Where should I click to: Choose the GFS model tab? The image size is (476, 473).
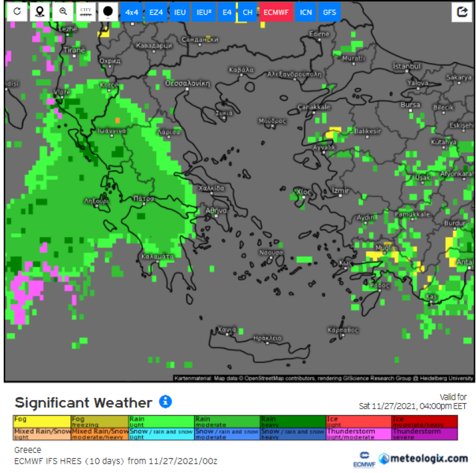[x=329, y=12]
